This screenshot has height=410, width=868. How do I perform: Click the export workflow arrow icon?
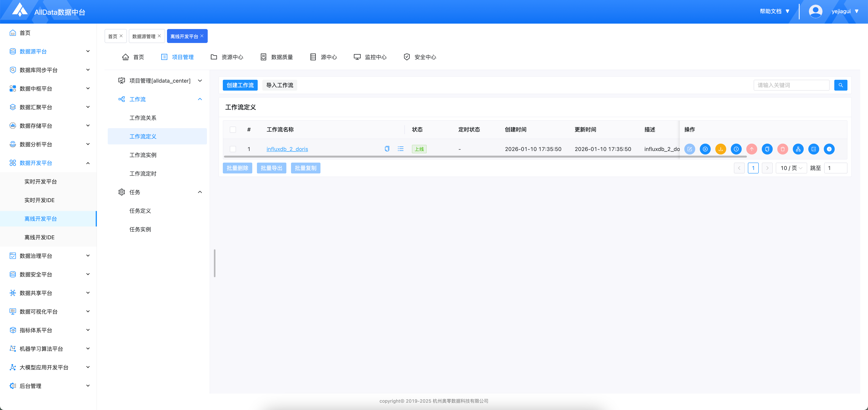pos(813,149)
